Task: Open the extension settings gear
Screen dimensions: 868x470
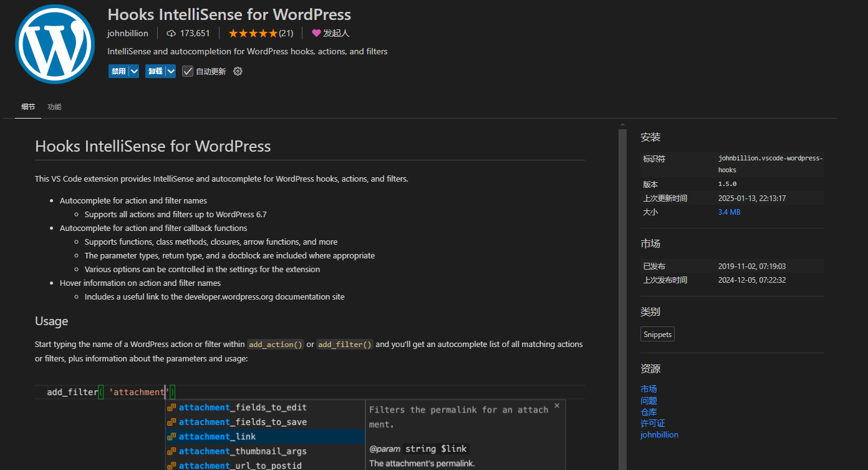Action: (238, 71)
